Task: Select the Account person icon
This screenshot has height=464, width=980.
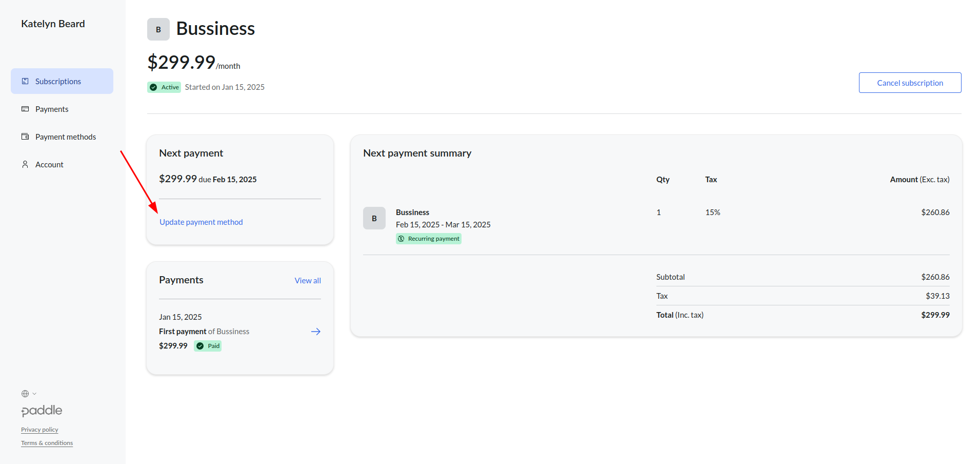Action: point(25,164)
